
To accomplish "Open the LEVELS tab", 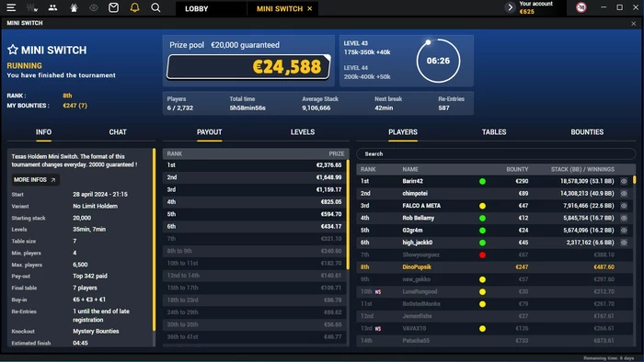I will pos(303,132).
